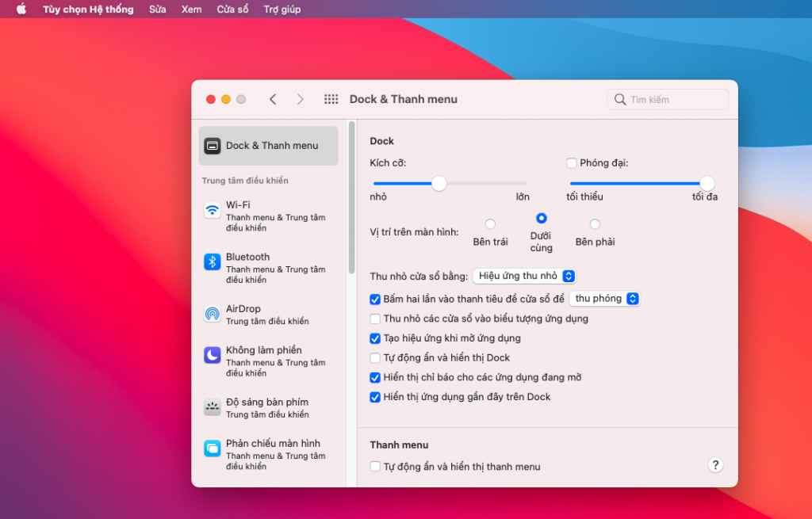Click the Không làm phiền moon icon

pyautogui.click(x=213, y=356)
